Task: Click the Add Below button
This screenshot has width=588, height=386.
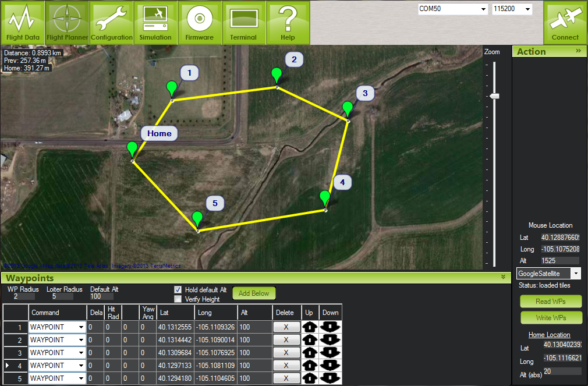Action: 254,293
